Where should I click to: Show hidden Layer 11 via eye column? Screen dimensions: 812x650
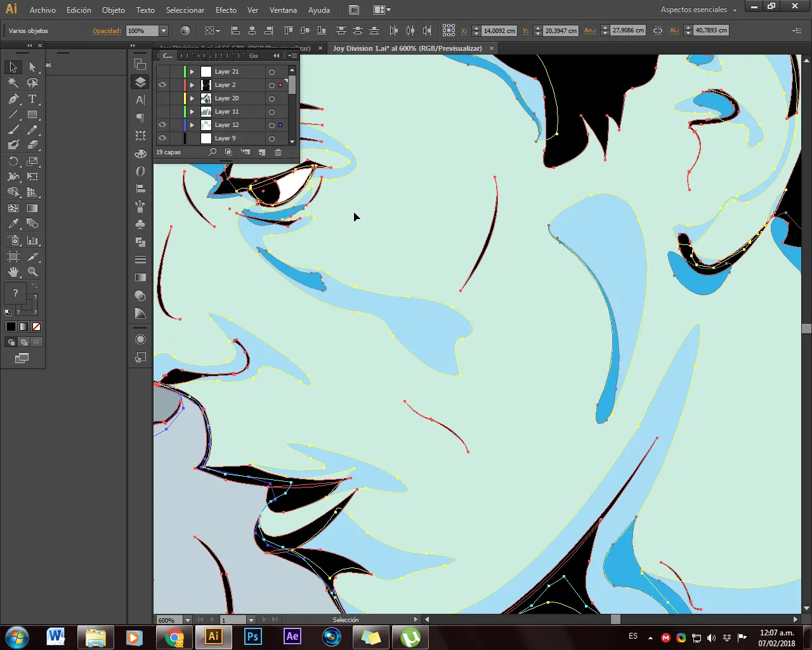pyautogui.click(x=162, y=112)
